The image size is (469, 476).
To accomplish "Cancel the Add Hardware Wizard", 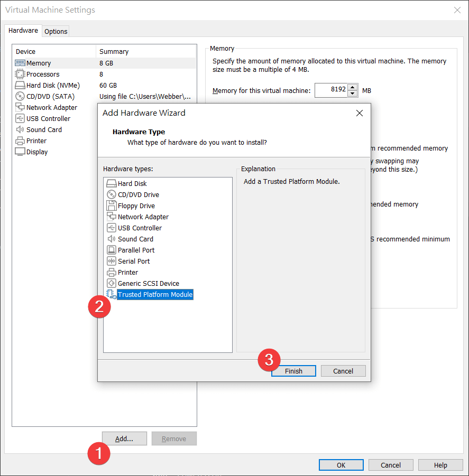I will coord(343,371).
